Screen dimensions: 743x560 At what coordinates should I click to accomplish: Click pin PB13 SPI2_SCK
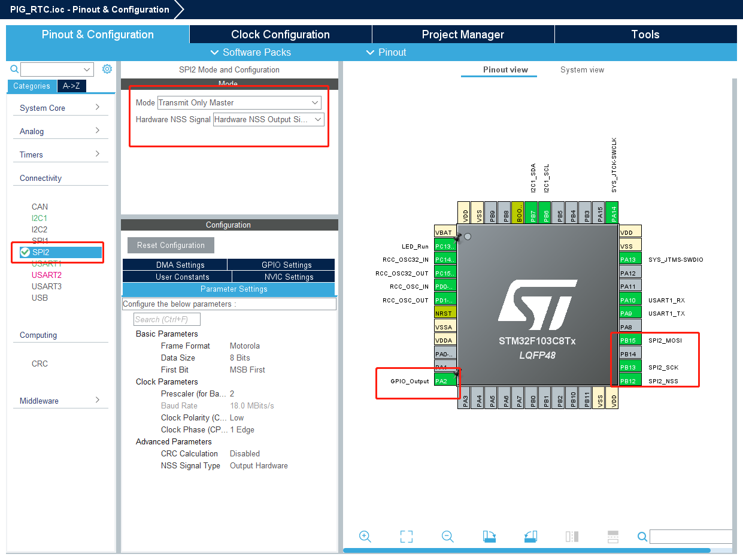pyautogui.click(x=630, y=367)
